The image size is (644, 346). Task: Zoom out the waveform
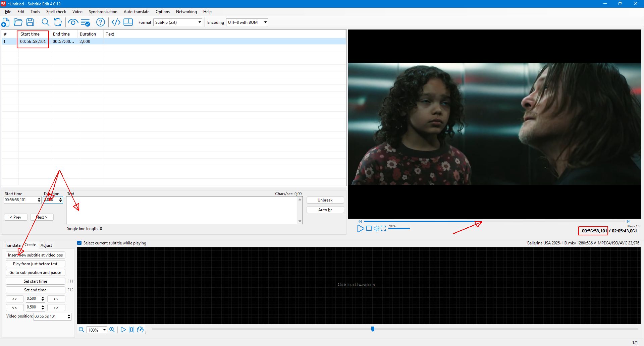tap(82, 330)
